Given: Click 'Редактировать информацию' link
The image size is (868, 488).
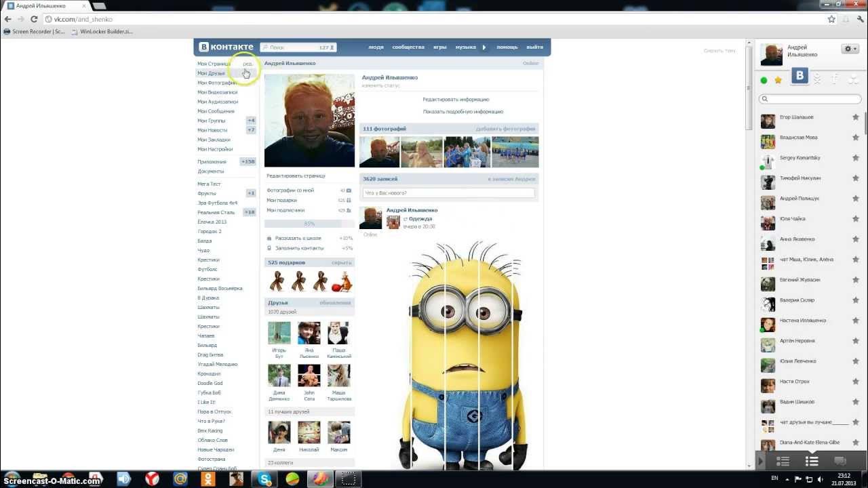Looking at the screenshot, I should click(456, 100).
